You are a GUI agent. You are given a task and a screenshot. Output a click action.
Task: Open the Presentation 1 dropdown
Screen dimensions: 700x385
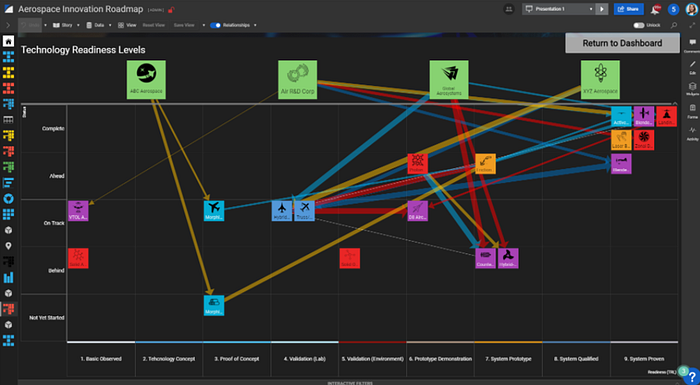pos(559,9)
